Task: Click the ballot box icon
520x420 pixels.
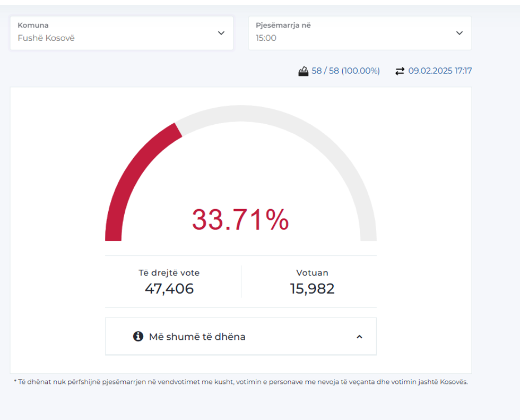Action: tap(304, 71)
